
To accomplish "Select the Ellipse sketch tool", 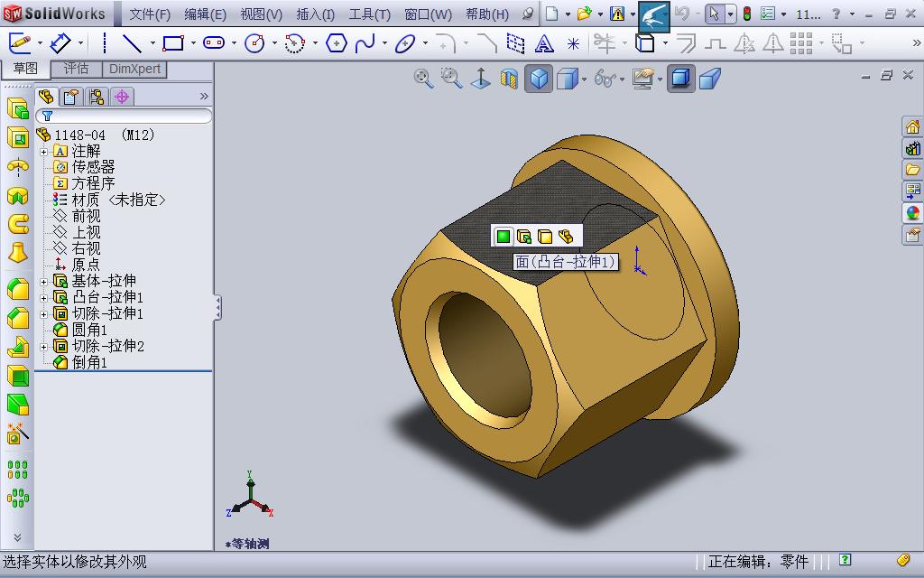I will tap(405, 43).
